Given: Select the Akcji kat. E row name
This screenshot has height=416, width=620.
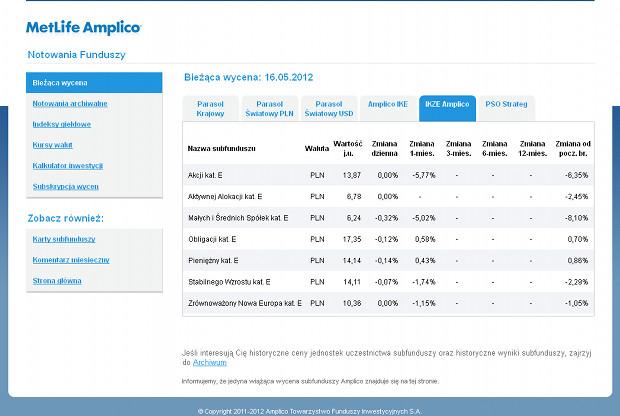Looking at the screenshot, I should [205, 175].
